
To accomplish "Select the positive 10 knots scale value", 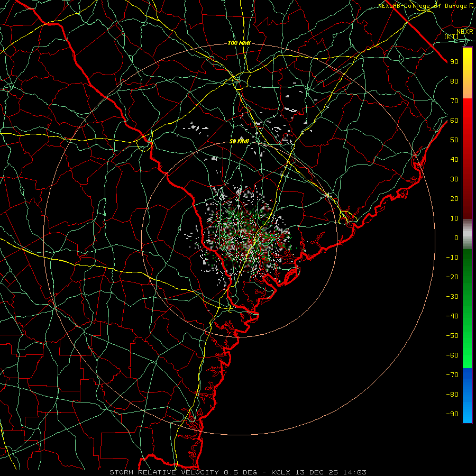I will pyautogui.click(x=454, y=218).
